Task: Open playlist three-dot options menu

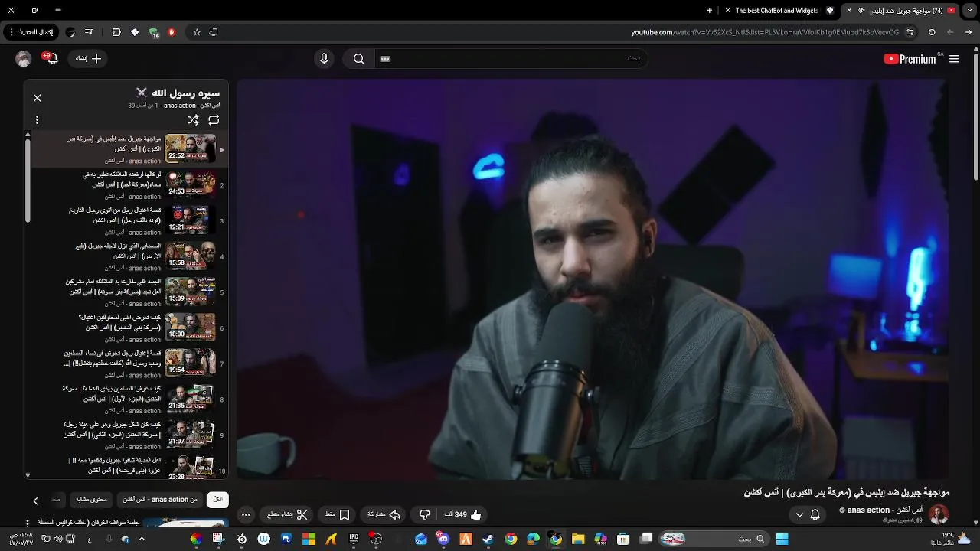Action: tap(37, 120)
